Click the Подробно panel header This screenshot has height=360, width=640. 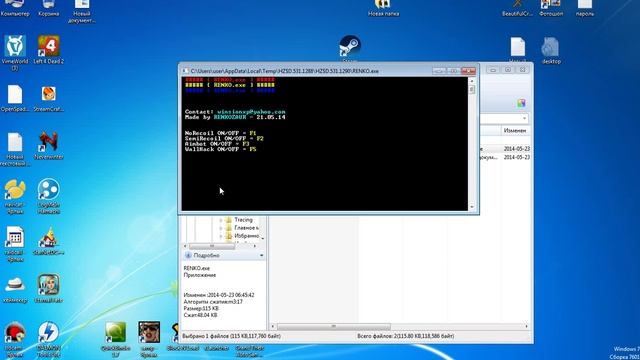tap(224, 256)
